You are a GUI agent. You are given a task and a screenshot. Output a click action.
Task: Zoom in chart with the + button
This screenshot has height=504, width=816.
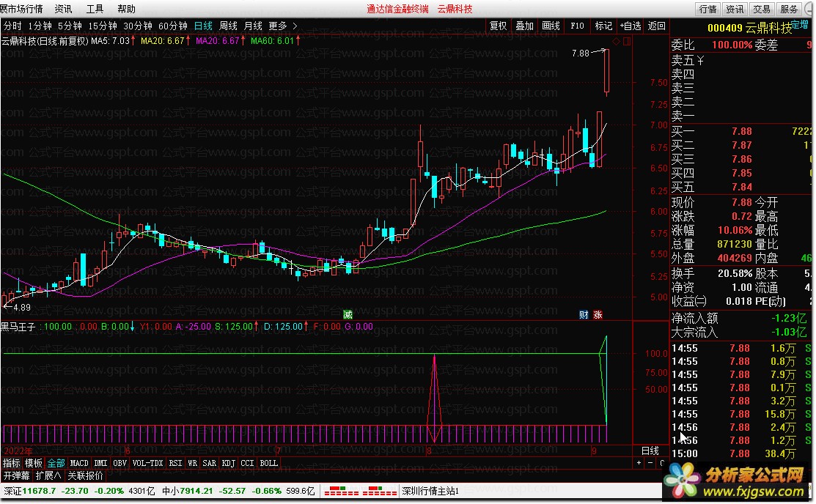click(639, 463)
